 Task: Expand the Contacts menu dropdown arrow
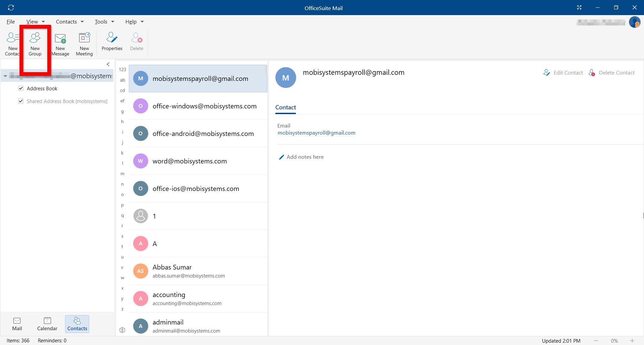point(82,22)
